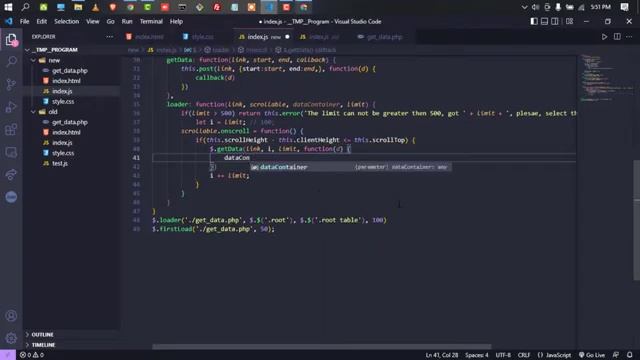Open the FileZilla taskbar icon

[x=217, y=7]
